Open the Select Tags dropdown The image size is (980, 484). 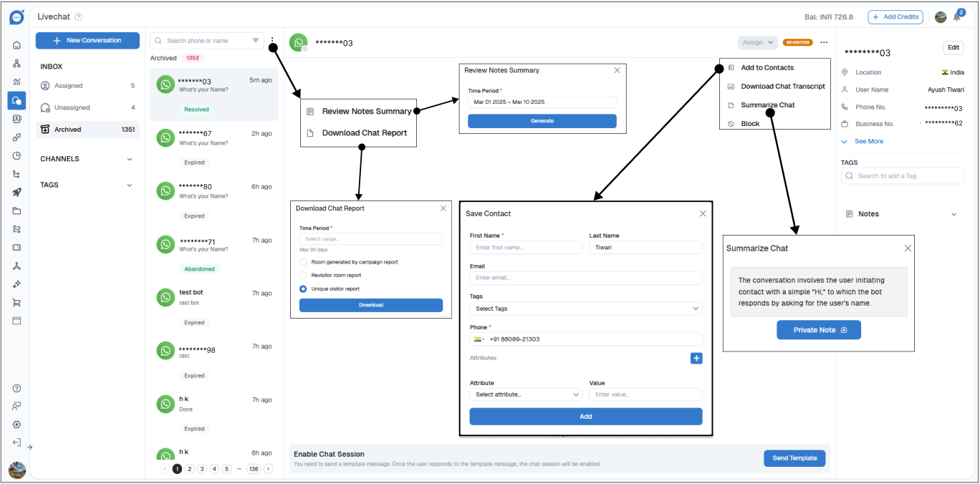coord(585,309)
